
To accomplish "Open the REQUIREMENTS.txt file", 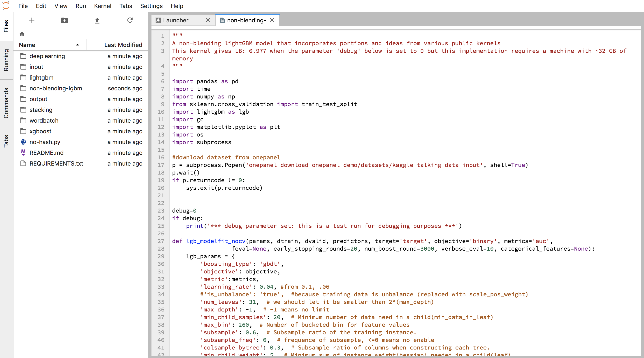I will point(56,164).
